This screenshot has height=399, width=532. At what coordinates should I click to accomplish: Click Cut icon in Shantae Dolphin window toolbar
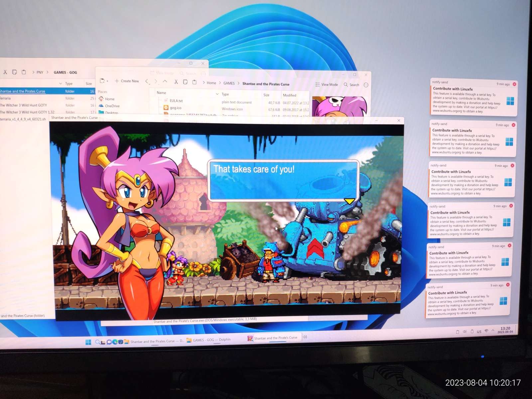[x=176, y=82]
